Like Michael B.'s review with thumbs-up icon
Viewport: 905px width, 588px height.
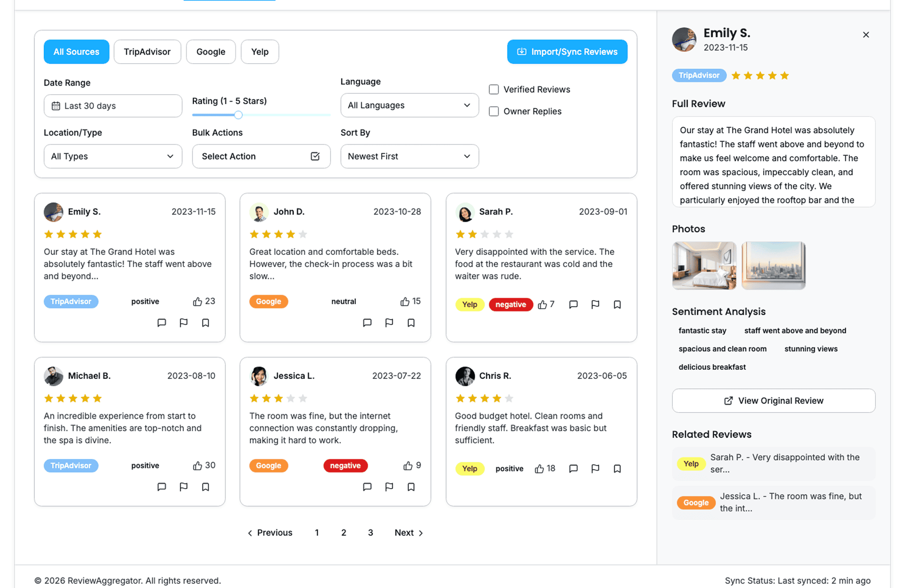tap(197, 465)
